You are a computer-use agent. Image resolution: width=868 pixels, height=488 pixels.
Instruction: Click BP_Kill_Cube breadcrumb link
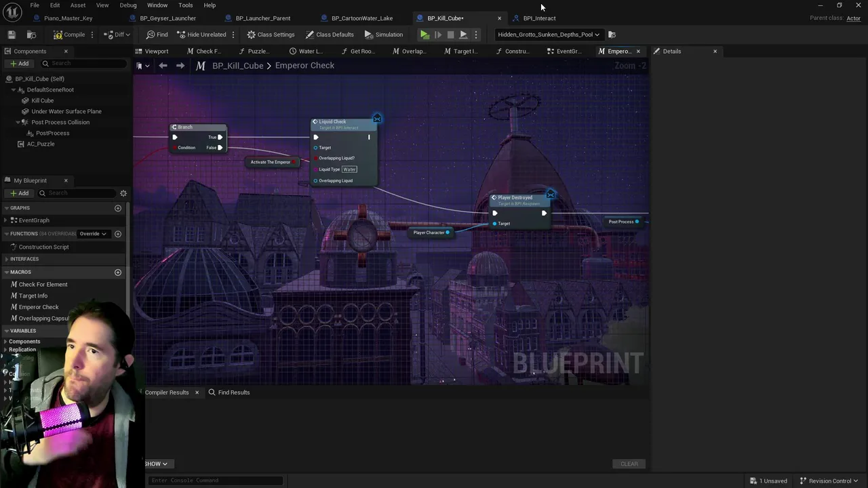(x=237, y=66)
